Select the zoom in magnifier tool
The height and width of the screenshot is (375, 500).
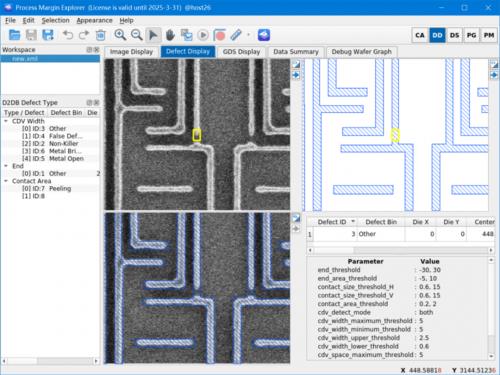pos(120,35)
